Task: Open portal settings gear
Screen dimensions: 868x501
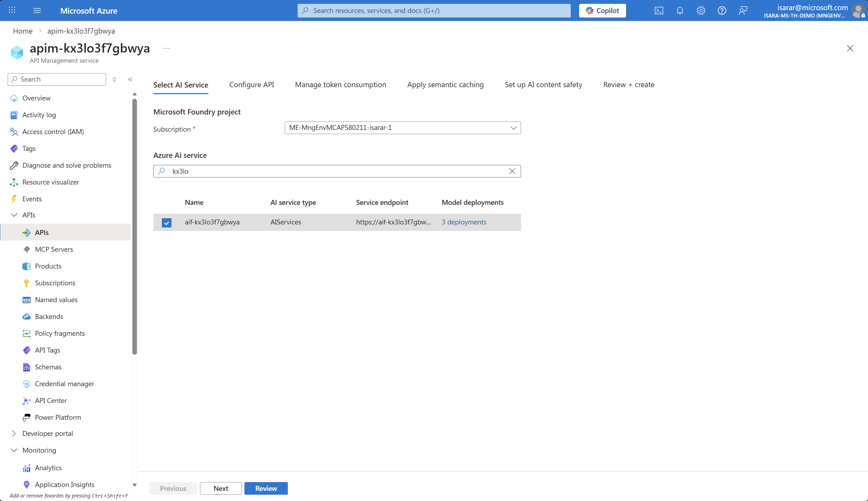Action: click(x=701, y=11)
